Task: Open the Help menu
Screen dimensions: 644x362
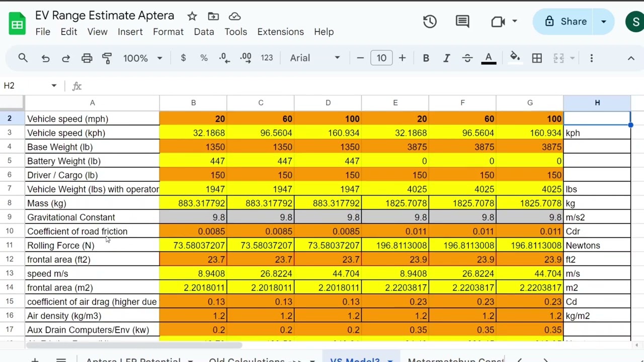Action: (x=324, y=32)
